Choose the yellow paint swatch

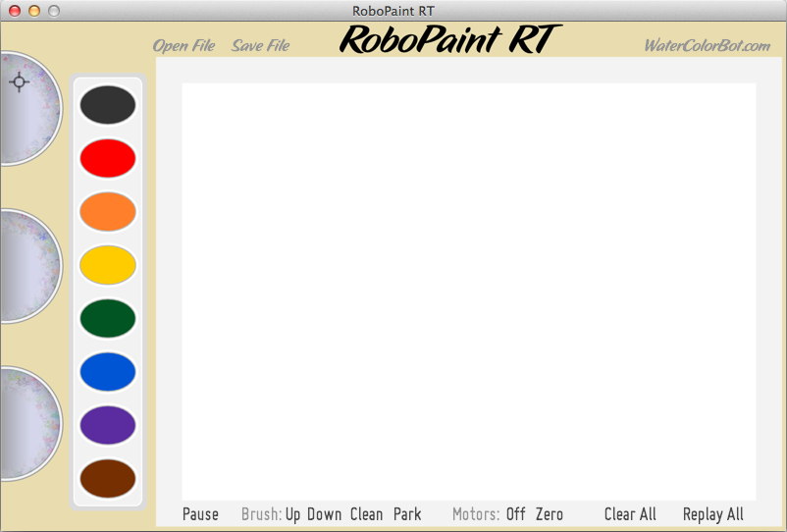(x=107, y=265)
